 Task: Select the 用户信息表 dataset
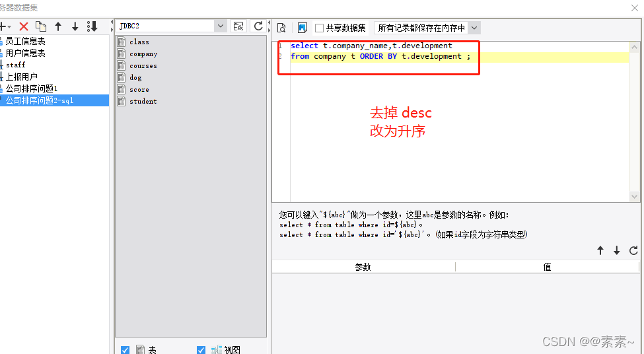(x=25, y=53)
